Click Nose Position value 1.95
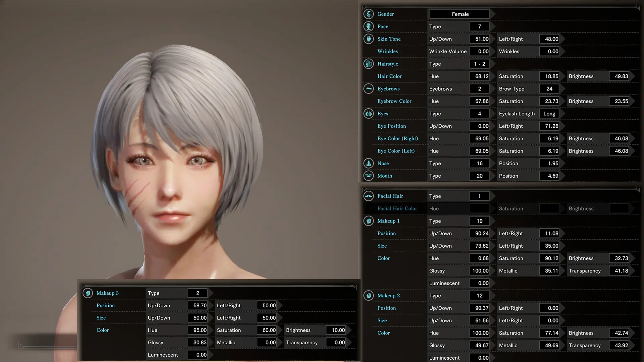 click(549, 163)
